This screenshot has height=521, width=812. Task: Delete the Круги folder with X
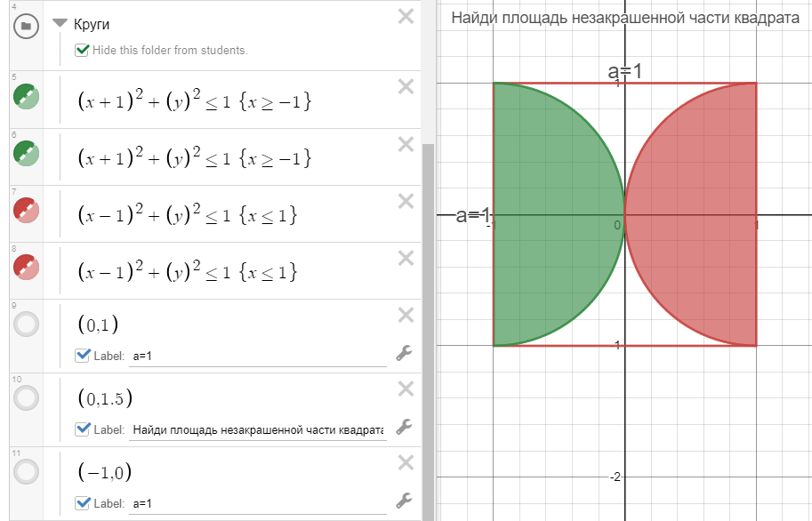(x=406, y=17)
